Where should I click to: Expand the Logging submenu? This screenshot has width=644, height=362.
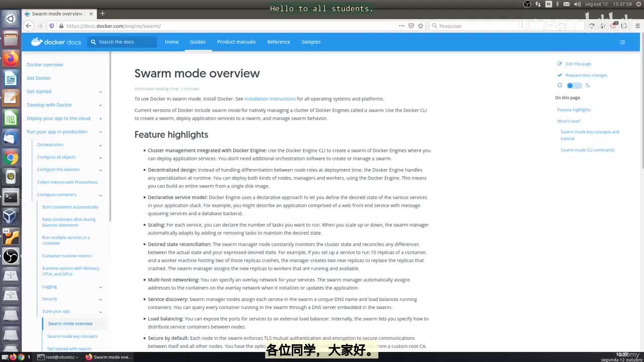(x=101, y=287)
